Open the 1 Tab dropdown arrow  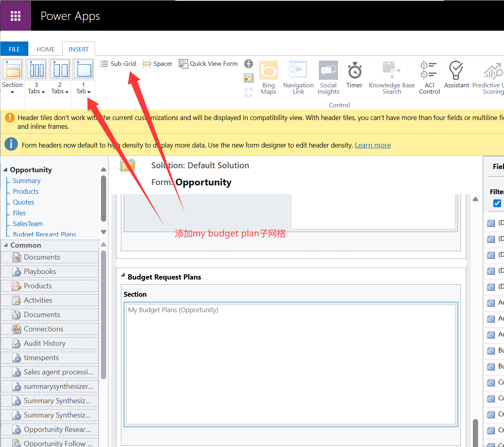click(x=89, y=92)
